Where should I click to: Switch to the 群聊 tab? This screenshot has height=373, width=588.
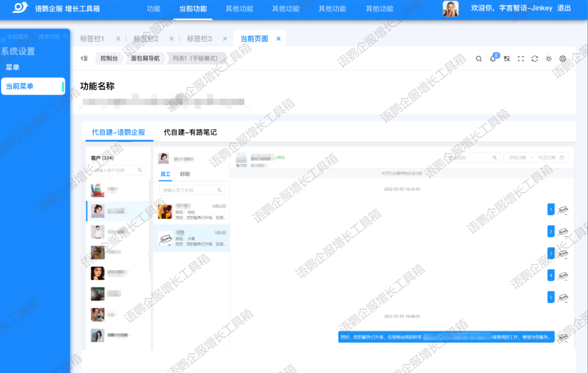(x=185, y=175)
